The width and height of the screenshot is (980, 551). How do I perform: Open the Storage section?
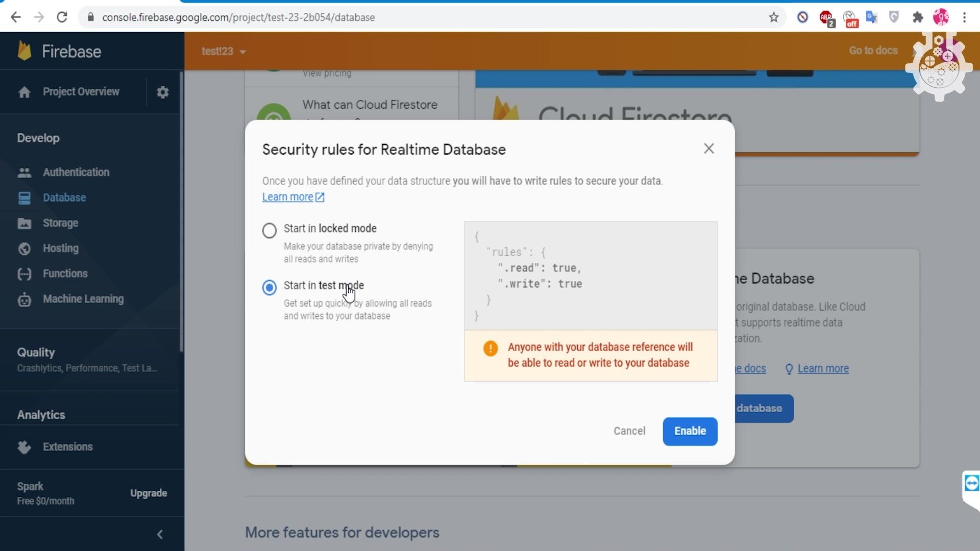61,223
